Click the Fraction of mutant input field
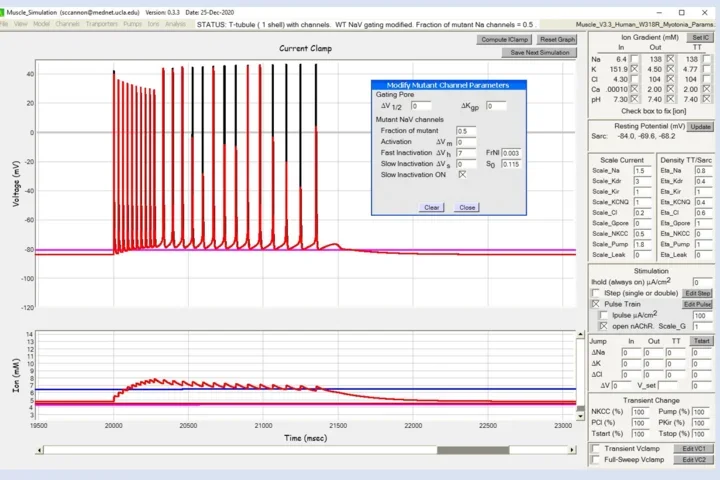The height and width of the screenshot is (480, 720). [466, 131]
